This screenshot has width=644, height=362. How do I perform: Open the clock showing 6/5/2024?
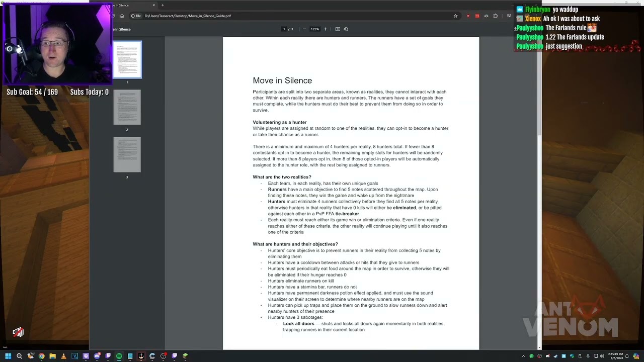click(617, 356)
